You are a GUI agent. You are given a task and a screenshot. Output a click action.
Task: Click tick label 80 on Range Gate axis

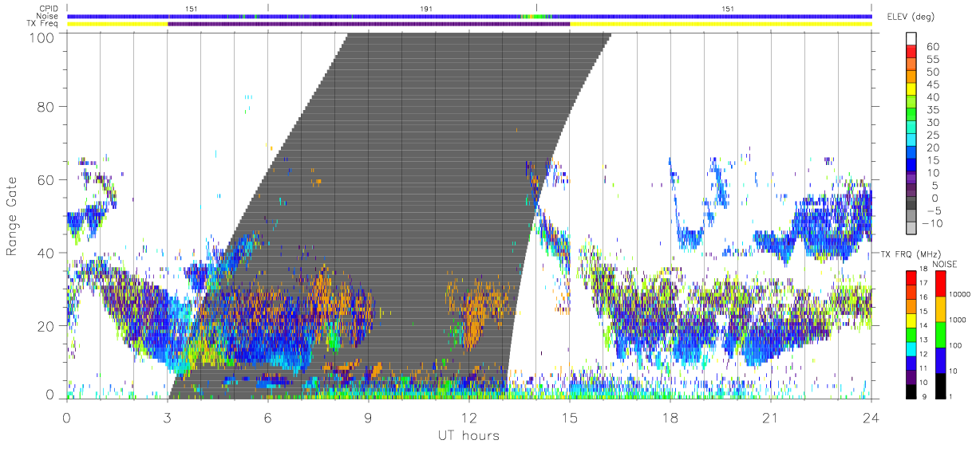(46, 107)
